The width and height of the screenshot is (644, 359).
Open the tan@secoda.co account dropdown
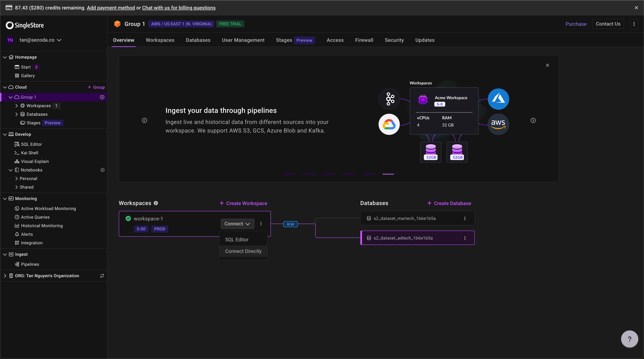[40, 40]
